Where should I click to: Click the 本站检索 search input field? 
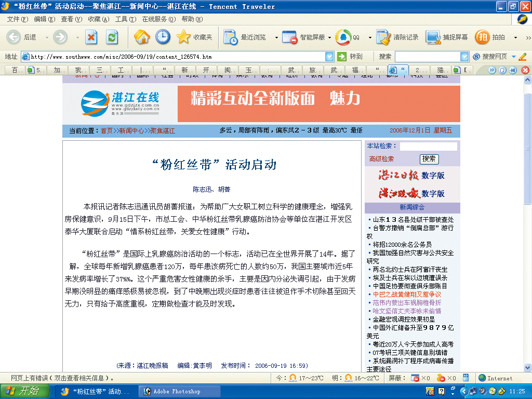click(x=429, y=146)
